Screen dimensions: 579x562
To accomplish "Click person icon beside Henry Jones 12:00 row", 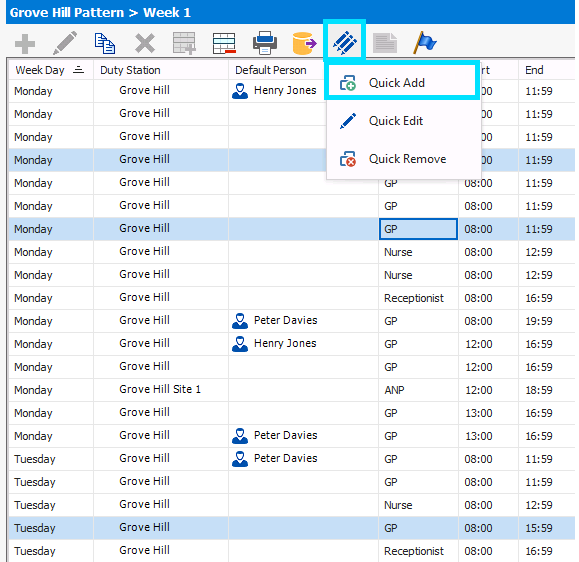I will [x=240, y=344].
